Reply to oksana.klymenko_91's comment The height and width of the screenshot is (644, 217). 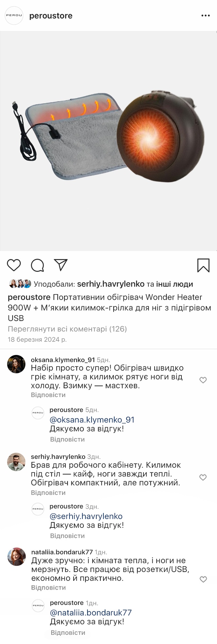coord(48,395)
